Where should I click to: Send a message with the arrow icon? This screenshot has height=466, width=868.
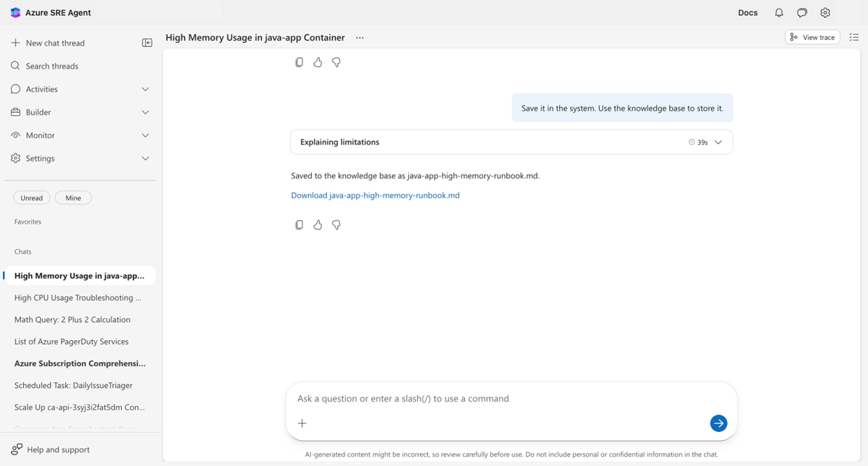[718, 423]
